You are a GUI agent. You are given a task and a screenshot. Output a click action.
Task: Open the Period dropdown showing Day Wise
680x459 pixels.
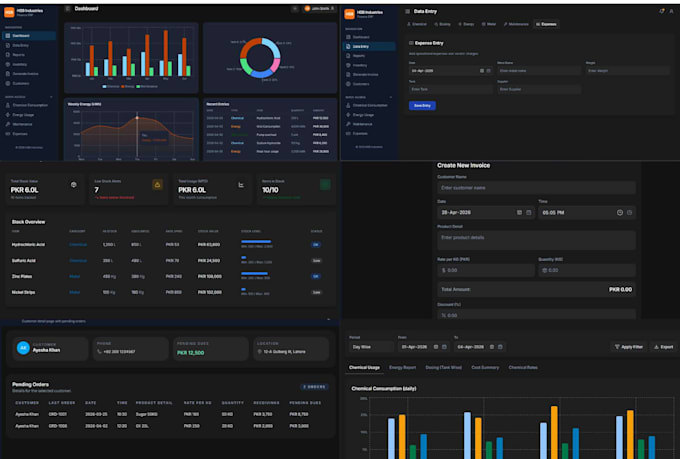[371, 347]
